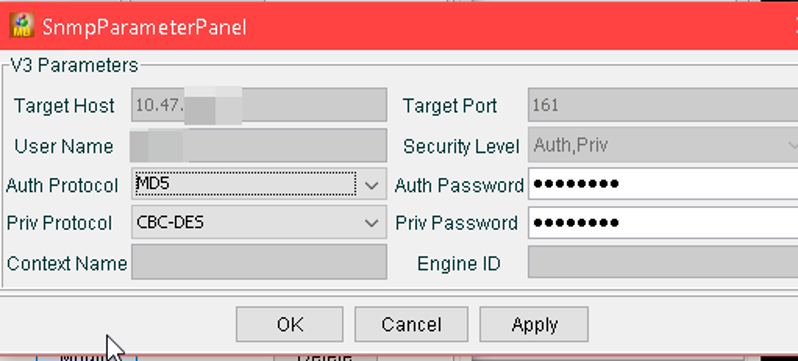Click the User Name field
The width and height of the screenshot is (798, 361).
259,146
